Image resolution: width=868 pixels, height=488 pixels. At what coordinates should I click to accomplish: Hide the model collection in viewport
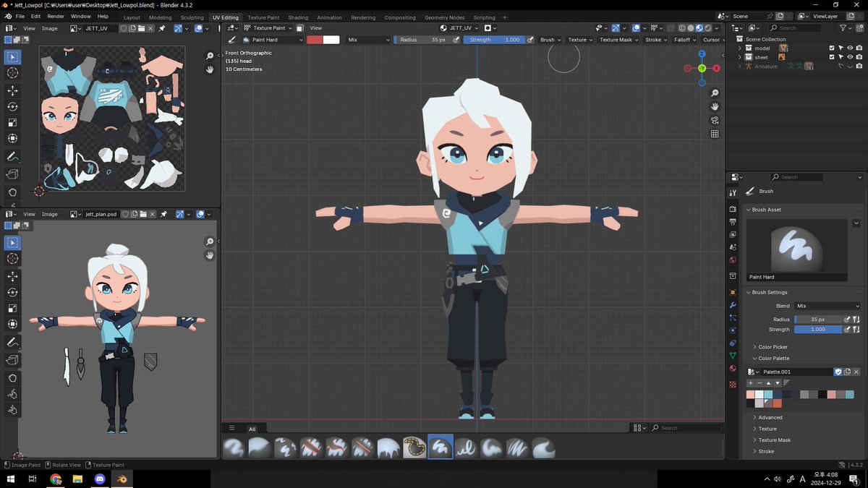click(849, 48)
